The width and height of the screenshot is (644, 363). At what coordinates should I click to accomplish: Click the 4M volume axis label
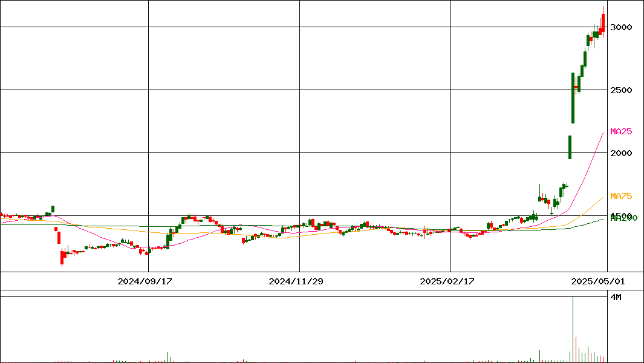coord(616,298)
